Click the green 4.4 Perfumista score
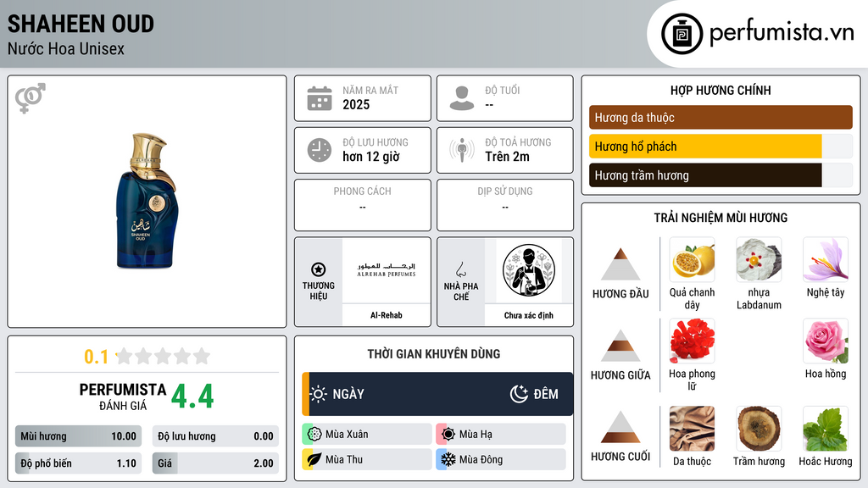 point(192,396)
